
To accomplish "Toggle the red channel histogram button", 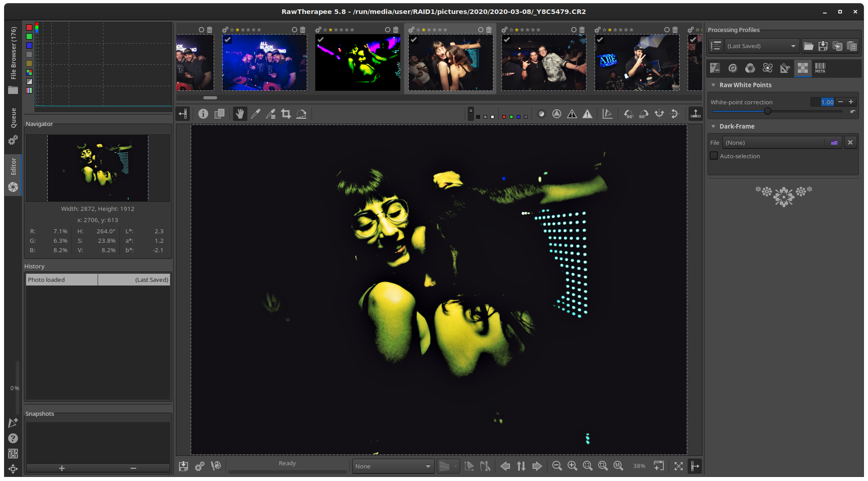I will click(x=29, y=27).
